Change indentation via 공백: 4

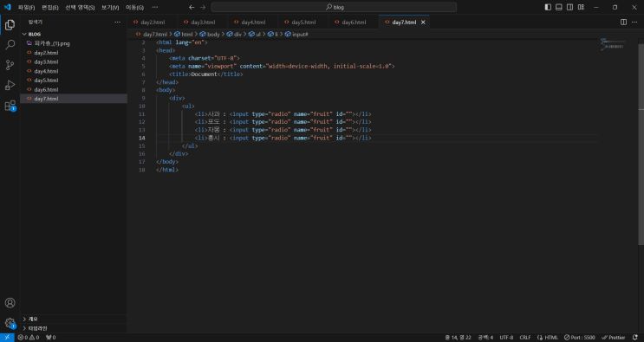point(485,338)
